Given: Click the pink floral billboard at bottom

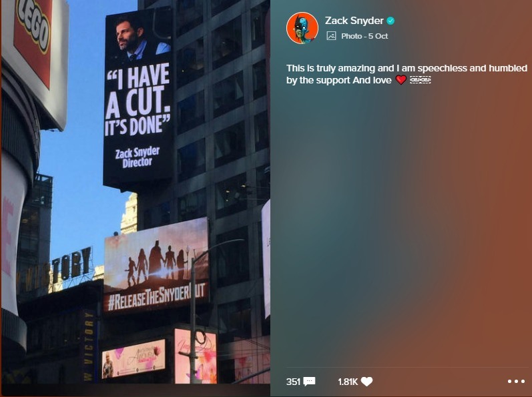Looking at the screenshot, I should tap(196, 356).
